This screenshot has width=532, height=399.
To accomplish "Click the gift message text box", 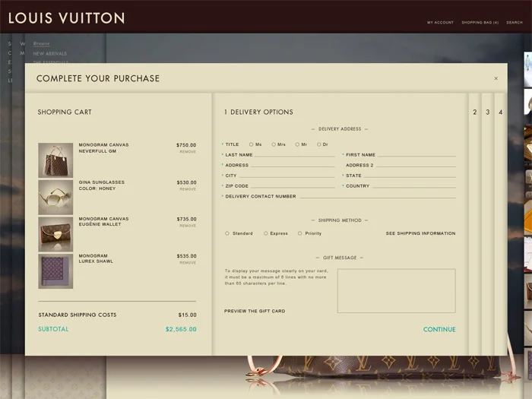I will 396,291.
